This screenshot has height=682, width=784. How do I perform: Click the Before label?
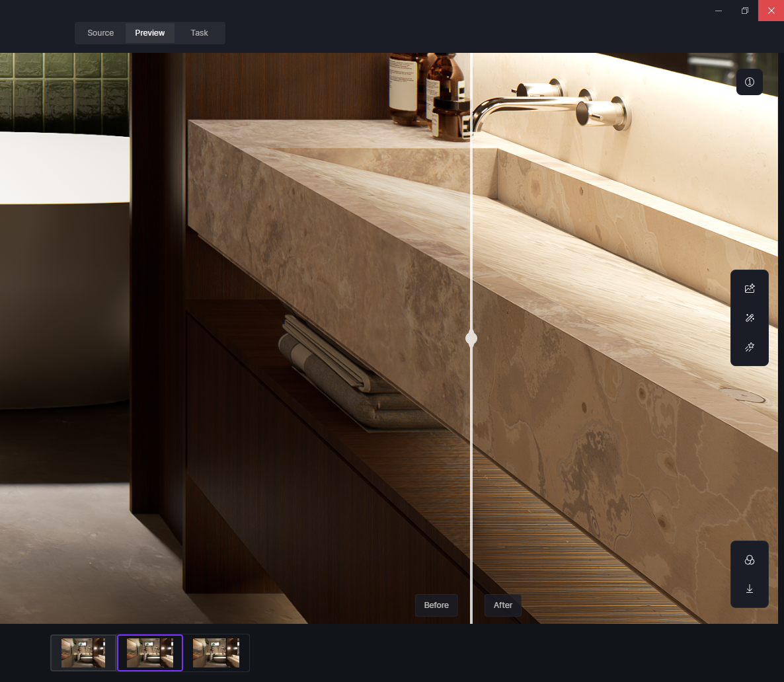[x=436, y=605]
